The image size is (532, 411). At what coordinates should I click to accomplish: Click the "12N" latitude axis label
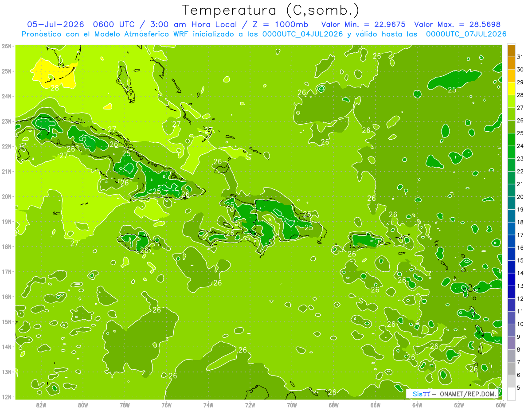7,397
